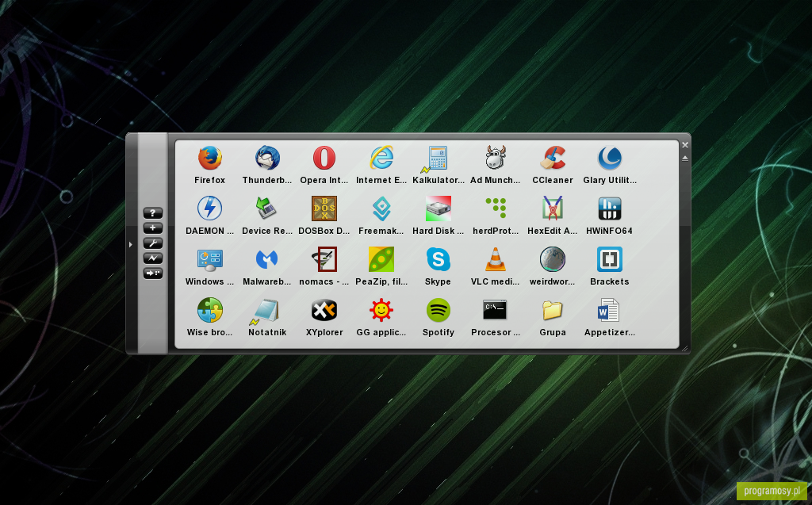The height and width of the screenshot is (505, 812).
Task: Launch Appetizer Word document icon
Action: pos(610,310)
